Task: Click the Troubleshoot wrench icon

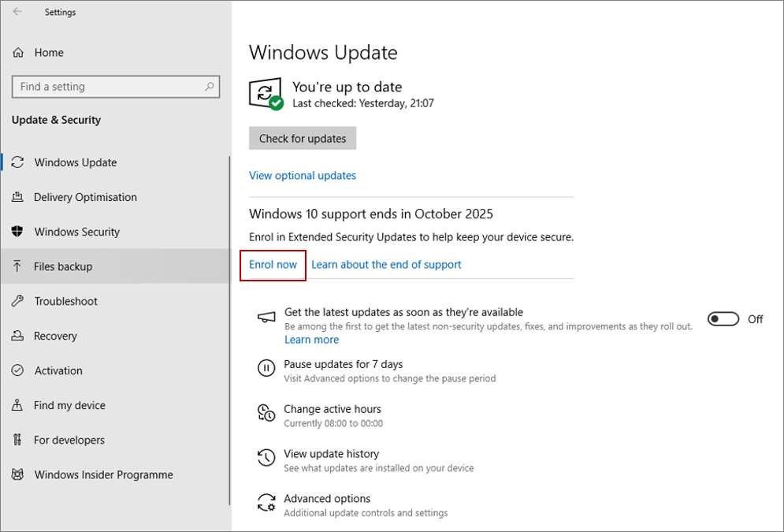Action: coord(17,301)
